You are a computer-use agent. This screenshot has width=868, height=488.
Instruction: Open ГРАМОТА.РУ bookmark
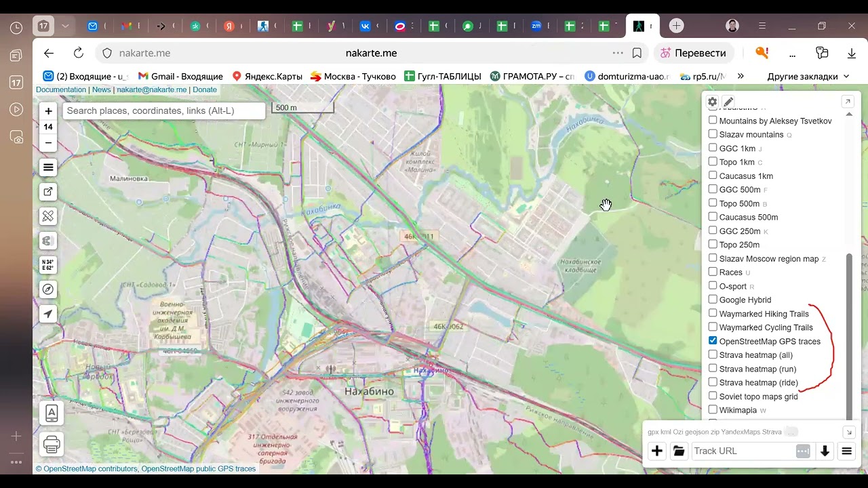(532, 77)
